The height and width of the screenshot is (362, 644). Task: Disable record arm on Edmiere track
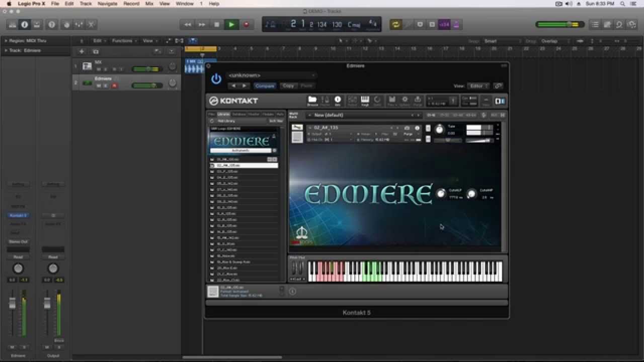114,85
